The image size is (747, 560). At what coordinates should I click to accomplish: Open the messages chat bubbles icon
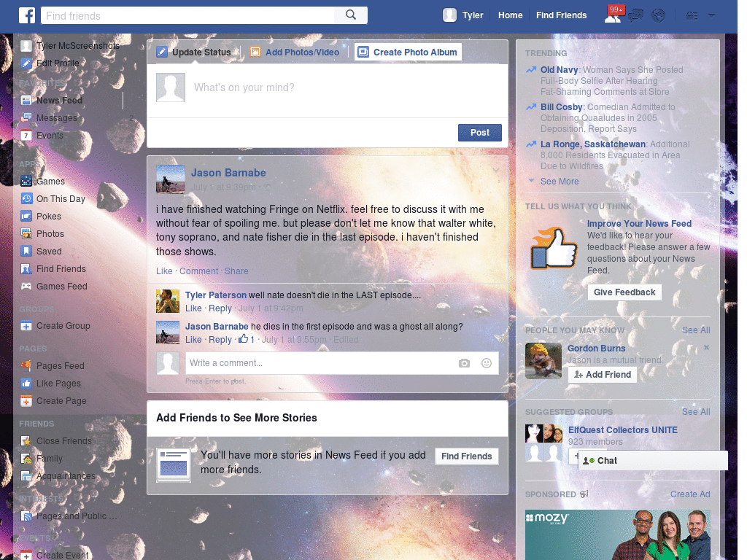click(635, 16)
